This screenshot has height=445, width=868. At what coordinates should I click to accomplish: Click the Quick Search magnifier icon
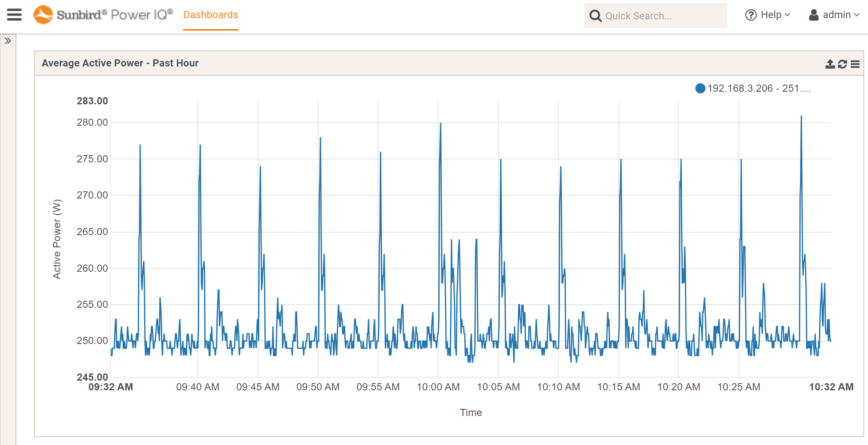(595, 16)
